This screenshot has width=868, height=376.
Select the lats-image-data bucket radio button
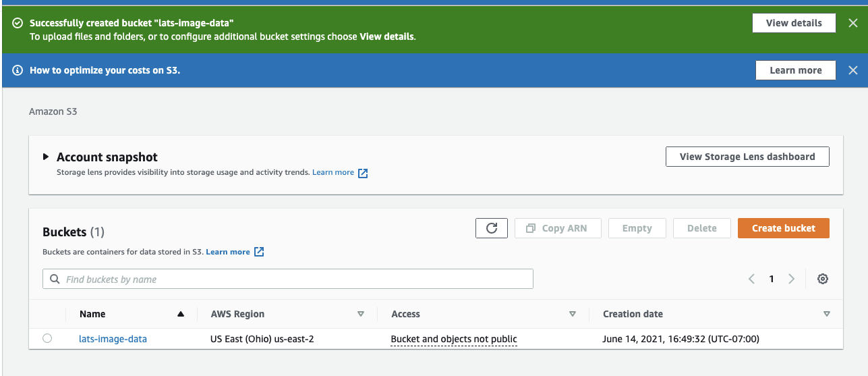click(x=47, y=339)
